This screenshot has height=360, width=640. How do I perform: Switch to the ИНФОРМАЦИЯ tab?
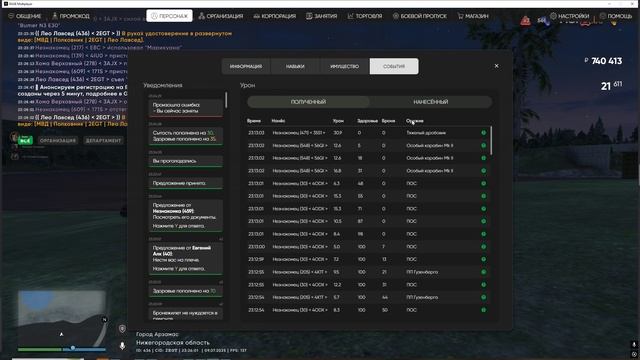click(x=246, y=66)
